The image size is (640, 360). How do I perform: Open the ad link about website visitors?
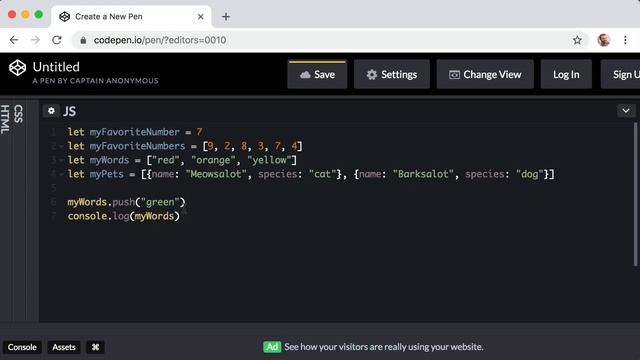[384, 347]
